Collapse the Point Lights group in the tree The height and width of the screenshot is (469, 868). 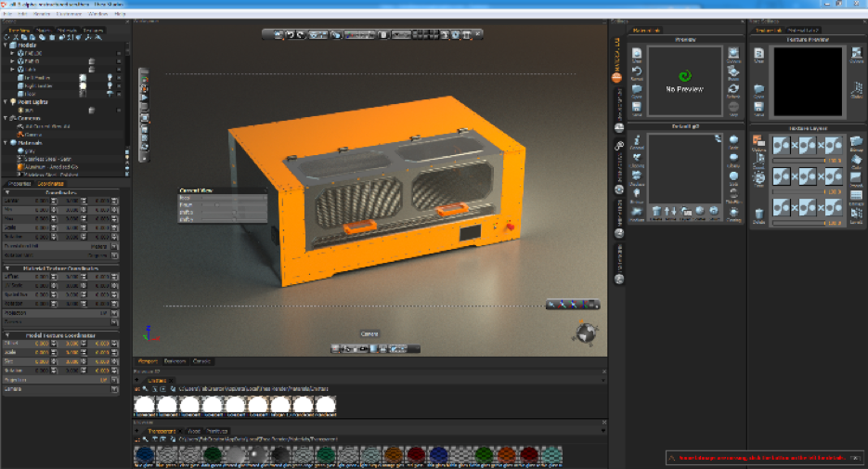[7, 101]
